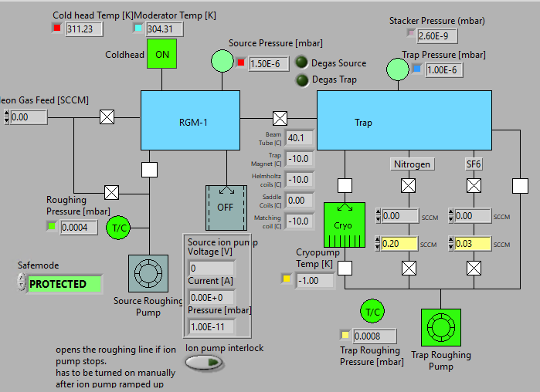Click the Nitrogen label button

point(413,164)
